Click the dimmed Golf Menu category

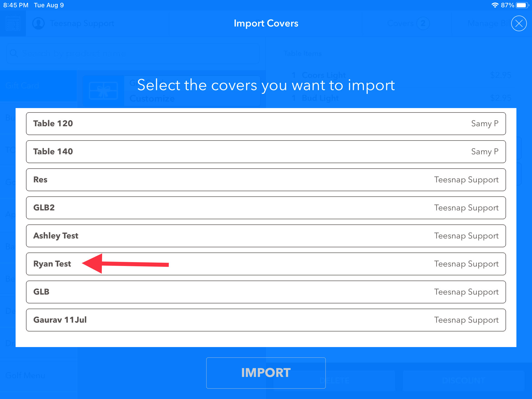tap(25, 375)
